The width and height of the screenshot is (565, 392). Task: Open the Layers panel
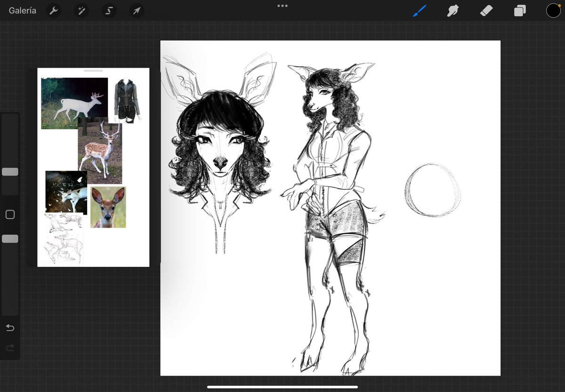(x=519, y=10)
